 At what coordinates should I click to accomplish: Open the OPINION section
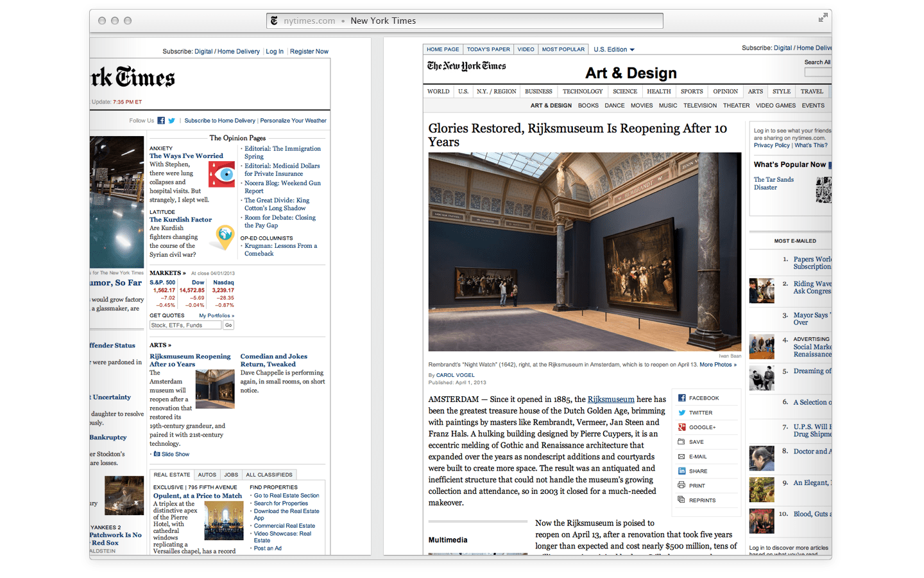point(726,91)
